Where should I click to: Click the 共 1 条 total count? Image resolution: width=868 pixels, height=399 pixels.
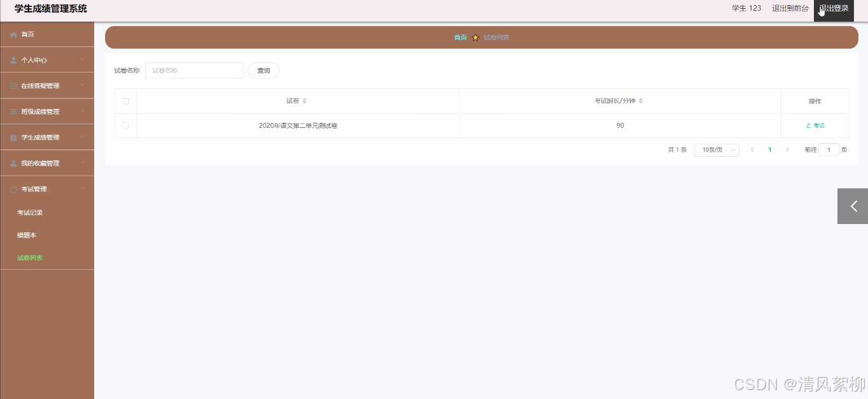click(x=677, y=150)
